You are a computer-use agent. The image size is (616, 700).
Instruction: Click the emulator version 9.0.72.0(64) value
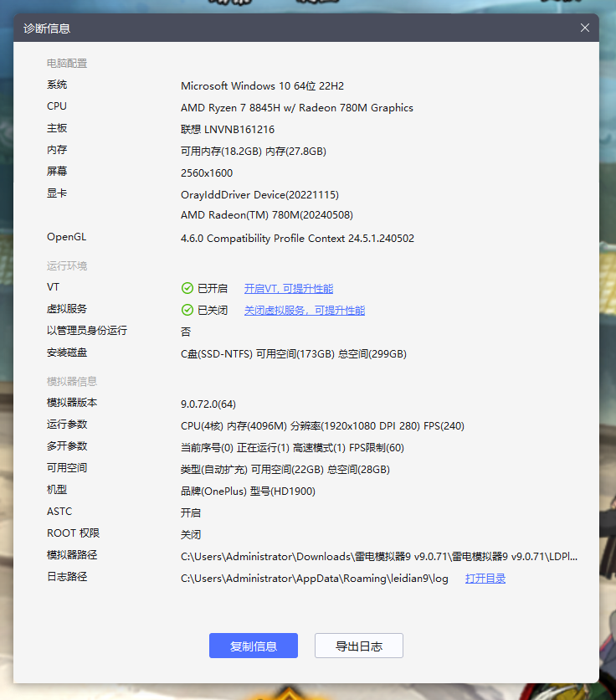(208, 404)
